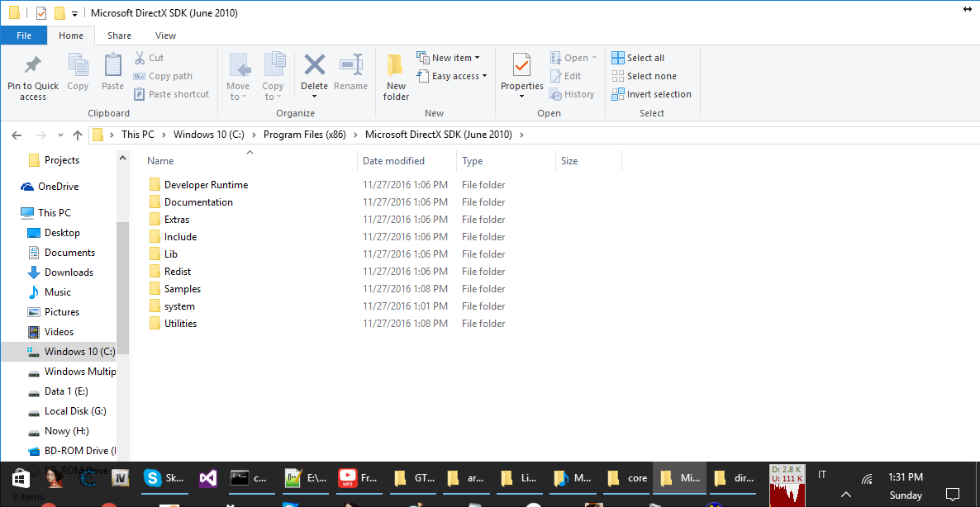The width and height of the screenshot is (980, 507).
Task: Click Program Files (x86) in the address bar
Action: (x=304, y=135)
